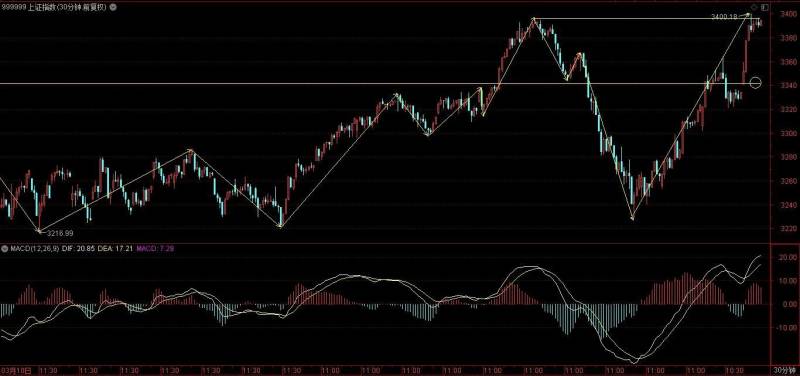Click the 0.00 tick on MACD axis

(x=786, y=304)
